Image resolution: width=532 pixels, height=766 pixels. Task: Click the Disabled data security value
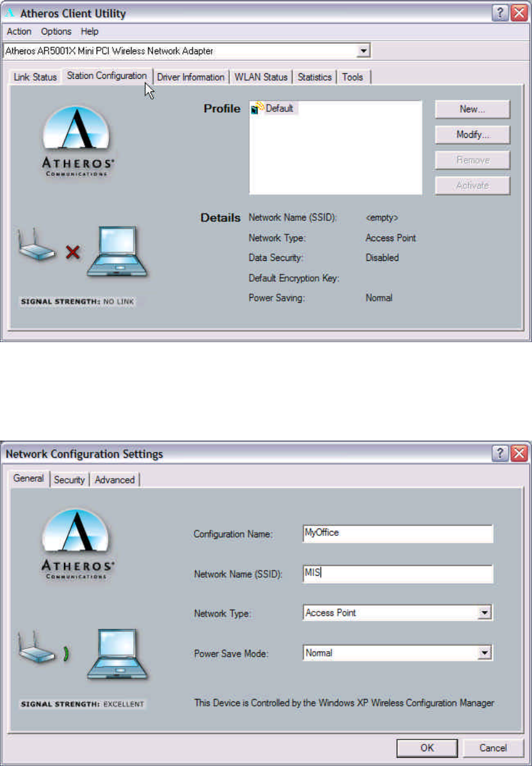coord(382,258)
